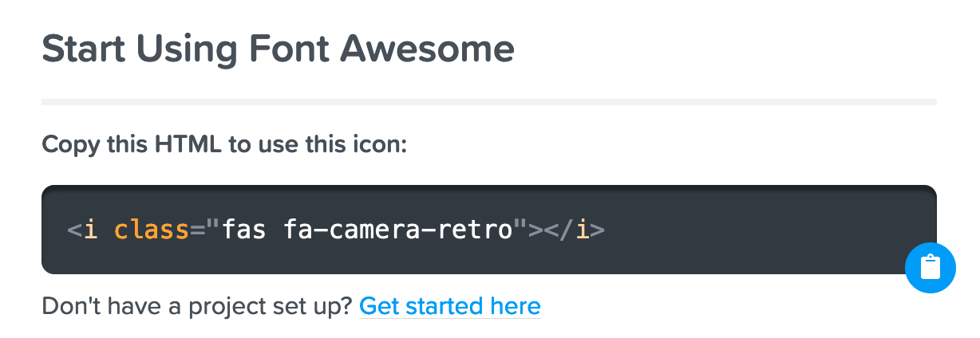Click the "fas" prefix in the code

(244, 230)
